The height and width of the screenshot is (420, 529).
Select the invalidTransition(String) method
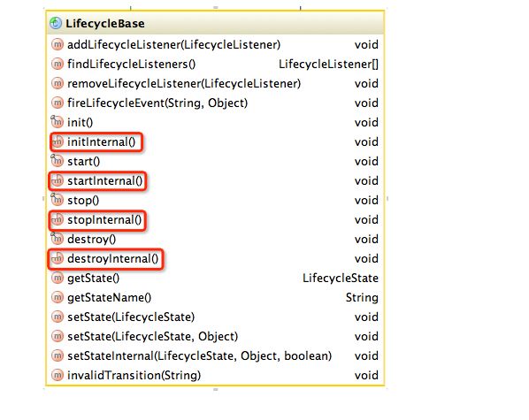pyautogui.click(x=134, y=375)
